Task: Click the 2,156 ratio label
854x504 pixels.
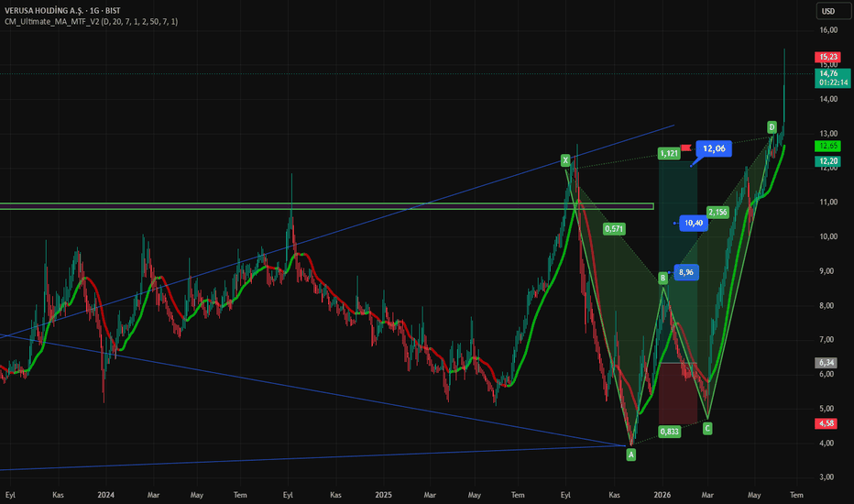Action: click(717, 213)
